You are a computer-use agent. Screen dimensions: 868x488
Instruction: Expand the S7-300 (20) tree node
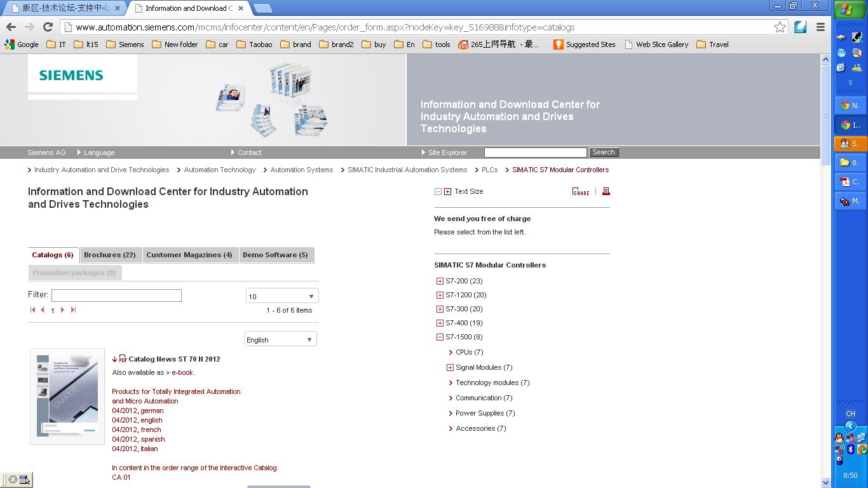[440, 309]
